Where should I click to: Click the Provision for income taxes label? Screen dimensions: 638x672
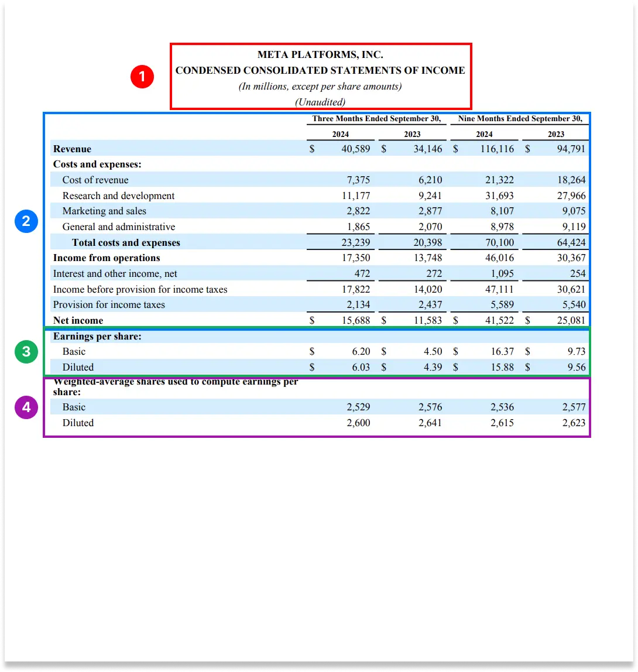(x=109, y=305)
